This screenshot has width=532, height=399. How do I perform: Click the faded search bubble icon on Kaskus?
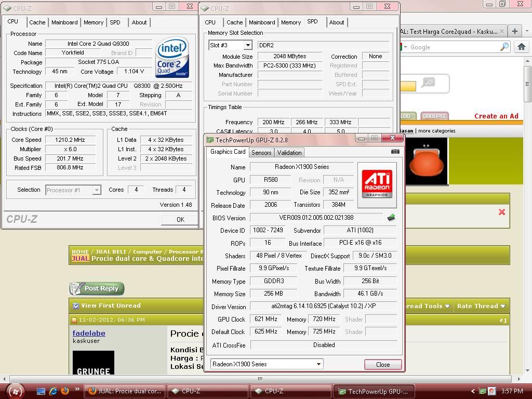coord(428,83)
